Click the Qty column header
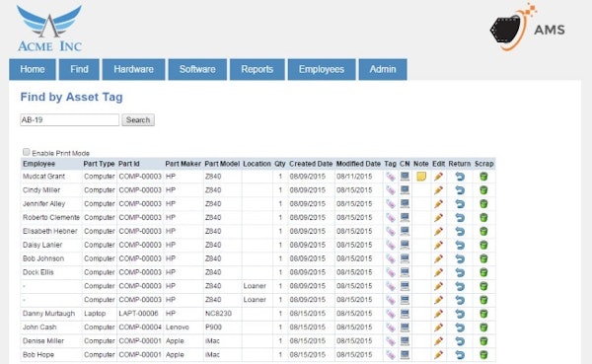Screen dimensions: 592x364 pos(280,164)
